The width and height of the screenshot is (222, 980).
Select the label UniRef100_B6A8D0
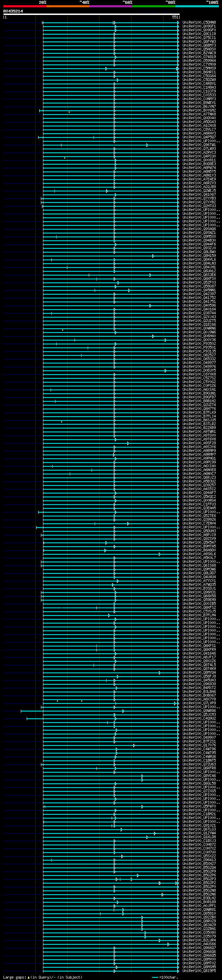(199, 550)
